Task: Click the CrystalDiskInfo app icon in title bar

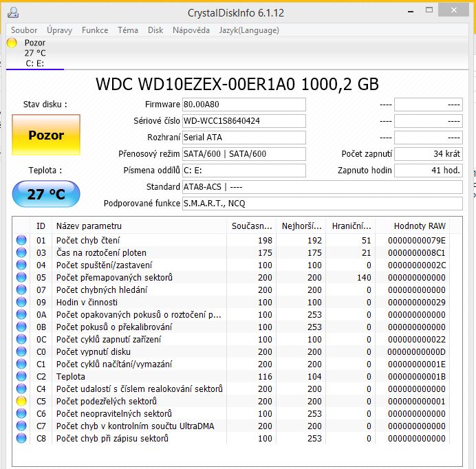Action: pyautogui.click(x=13, y=12)
